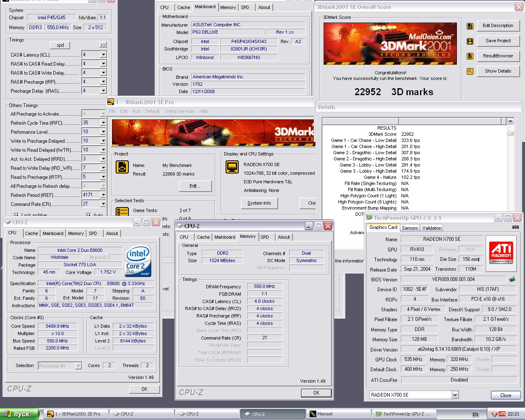Click the Edit Description button
This screenshot has height=420, width=525.
pyautogui.click(x=498, y=25)
